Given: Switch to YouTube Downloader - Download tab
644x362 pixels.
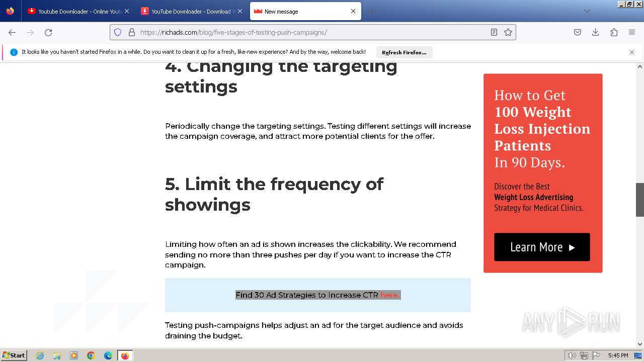Looking at the screenshot, I should coord(192,11).
